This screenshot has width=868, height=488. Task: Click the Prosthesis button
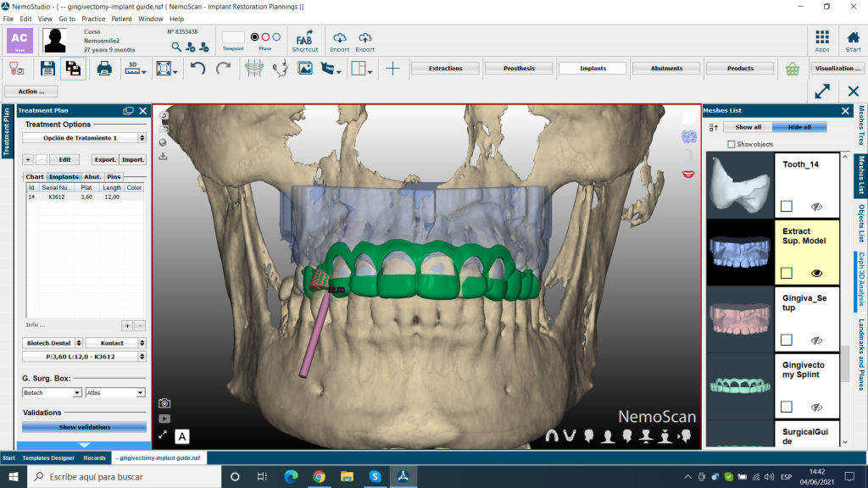coord(519,69)
